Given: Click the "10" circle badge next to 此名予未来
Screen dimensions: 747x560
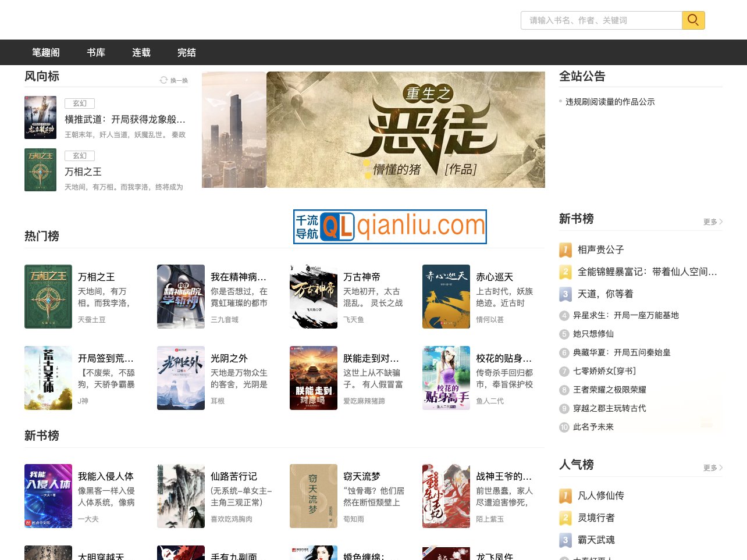Looking at the screenshot, I should click(x=564, y=427).
